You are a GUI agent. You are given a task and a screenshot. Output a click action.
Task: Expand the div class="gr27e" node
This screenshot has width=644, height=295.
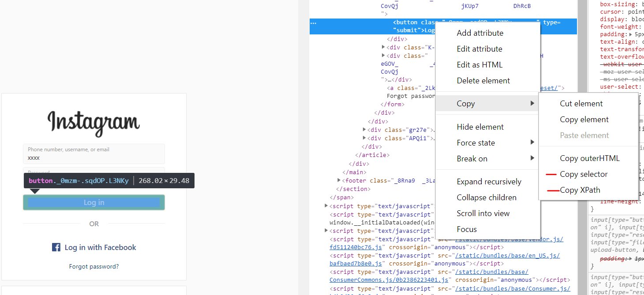(x=364, y=130)
